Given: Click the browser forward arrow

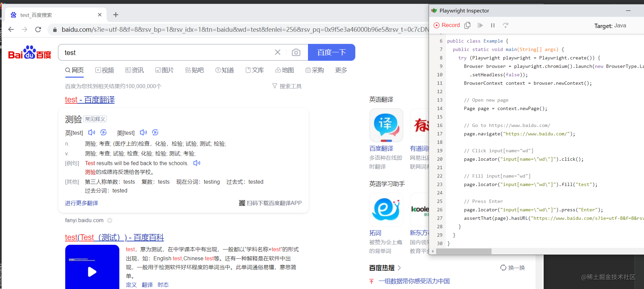Looking at the screenshot, I should pyautogui.click(x=24, y=29).
